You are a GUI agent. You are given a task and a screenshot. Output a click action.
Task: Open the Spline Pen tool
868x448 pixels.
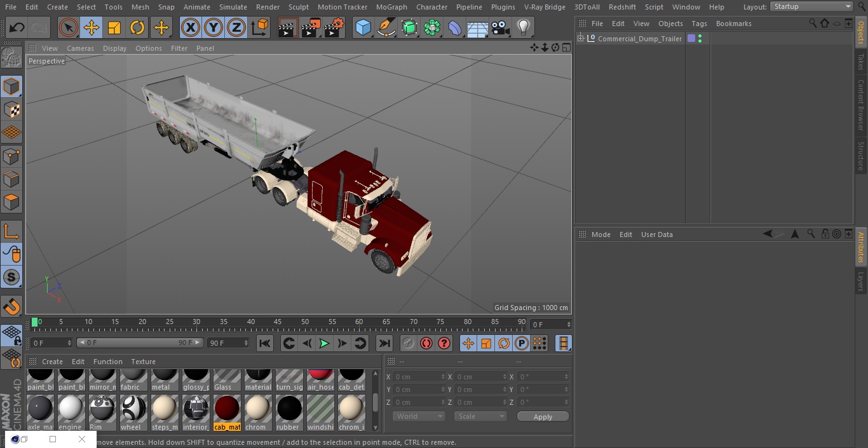pyautogui.click(x=386, y=27)
